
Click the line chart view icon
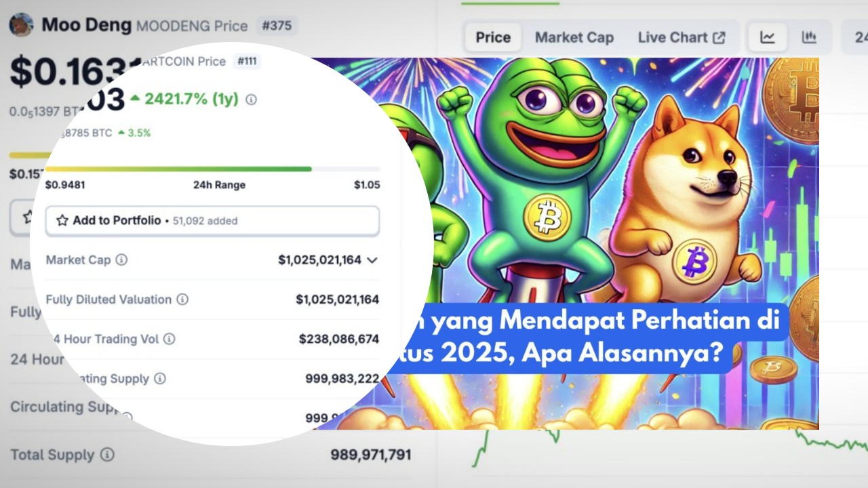pyautogui.click(x=767, y=37)
